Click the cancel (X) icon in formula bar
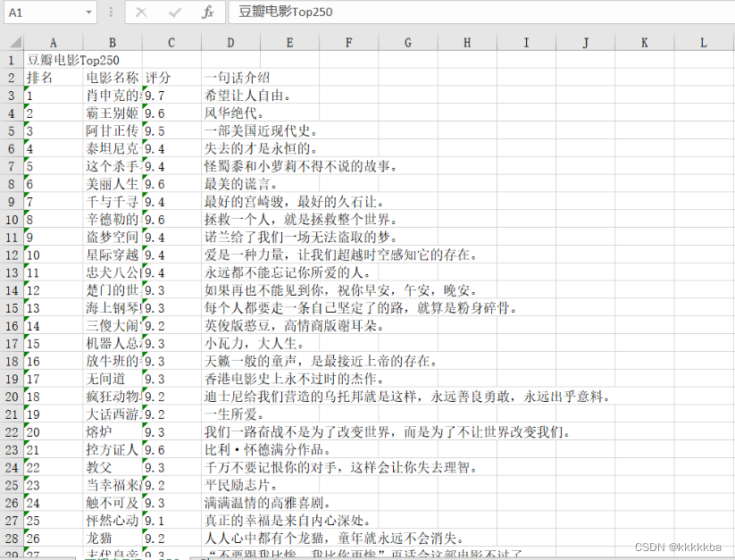Screen dimensions: 735x560 click(141, 13)
